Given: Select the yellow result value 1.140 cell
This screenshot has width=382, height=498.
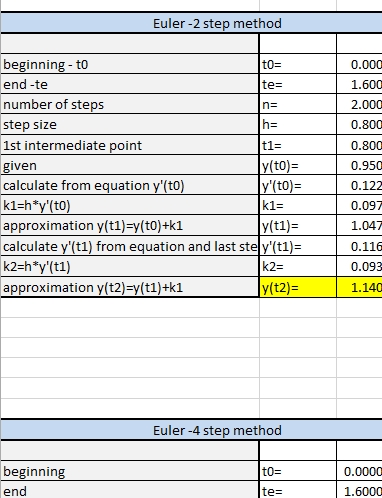Looking at the screenshot, I should 360,287.
